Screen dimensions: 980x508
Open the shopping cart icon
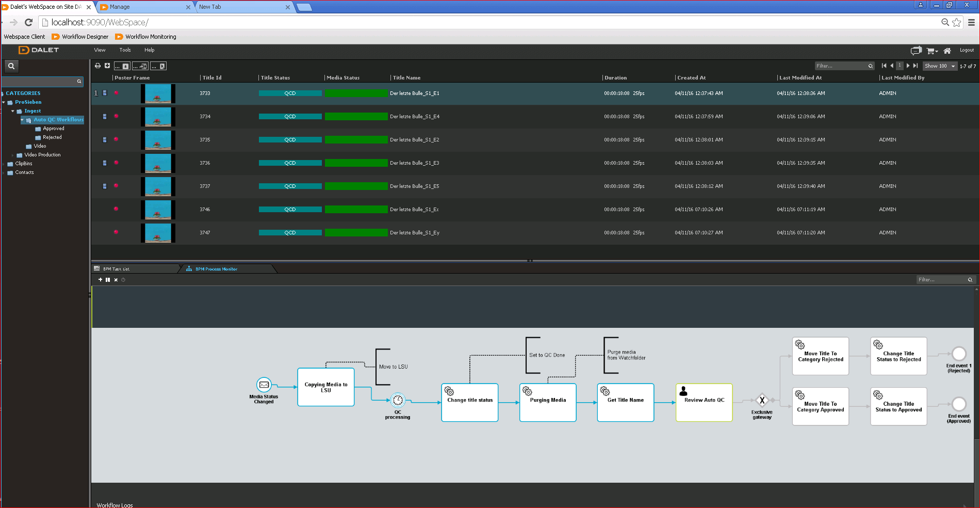[930, 51]
